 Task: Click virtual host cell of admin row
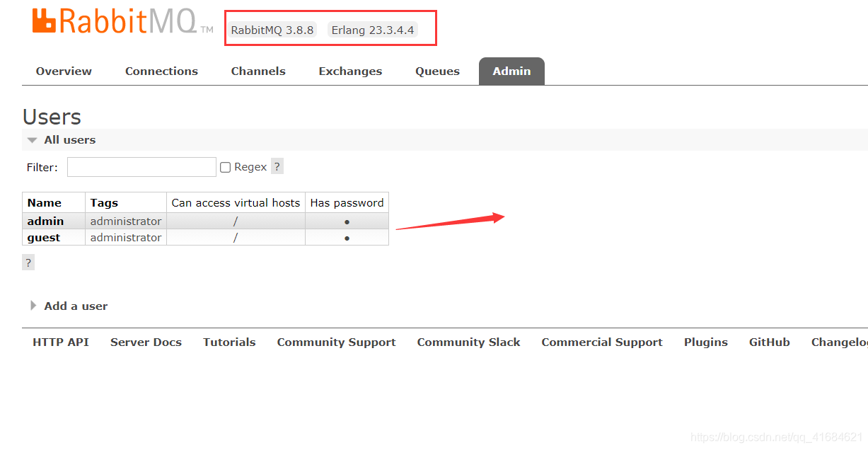tap(236, 221)
